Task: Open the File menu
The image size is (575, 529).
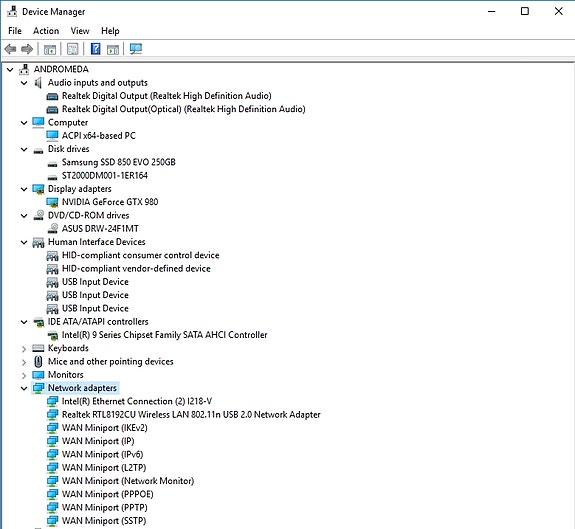Action: coord(15,31)
